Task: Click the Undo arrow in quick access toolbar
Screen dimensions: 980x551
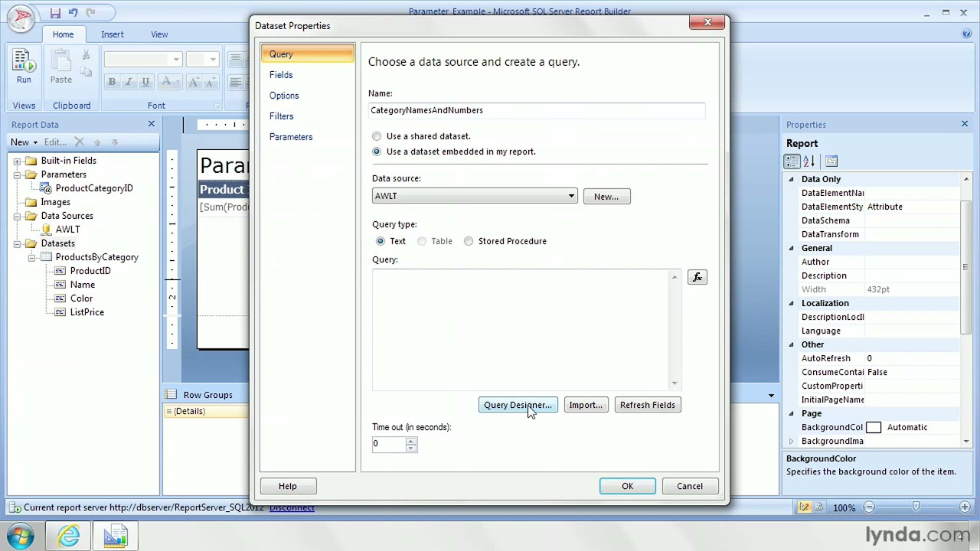Action: [x=73, y=12]
